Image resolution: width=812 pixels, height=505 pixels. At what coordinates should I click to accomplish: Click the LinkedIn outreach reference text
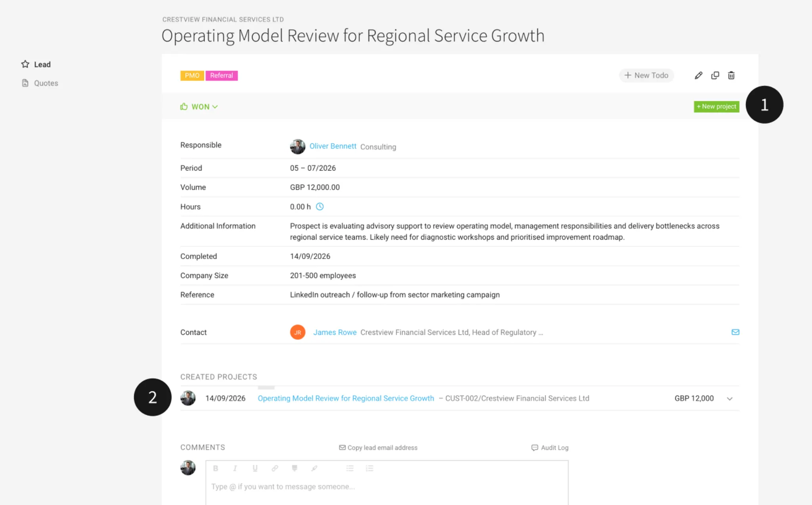pos(395,295)
